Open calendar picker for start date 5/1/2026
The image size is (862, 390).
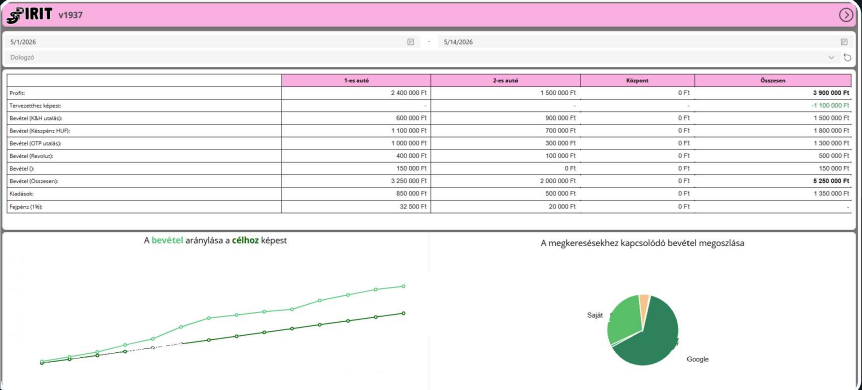tap(410, 42)
